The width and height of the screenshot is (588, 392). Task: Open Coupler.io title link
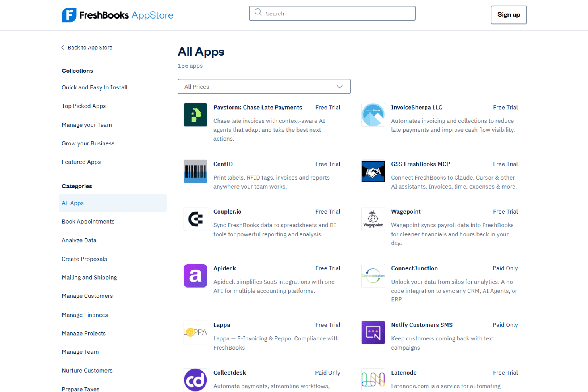[x=228, y=212]
